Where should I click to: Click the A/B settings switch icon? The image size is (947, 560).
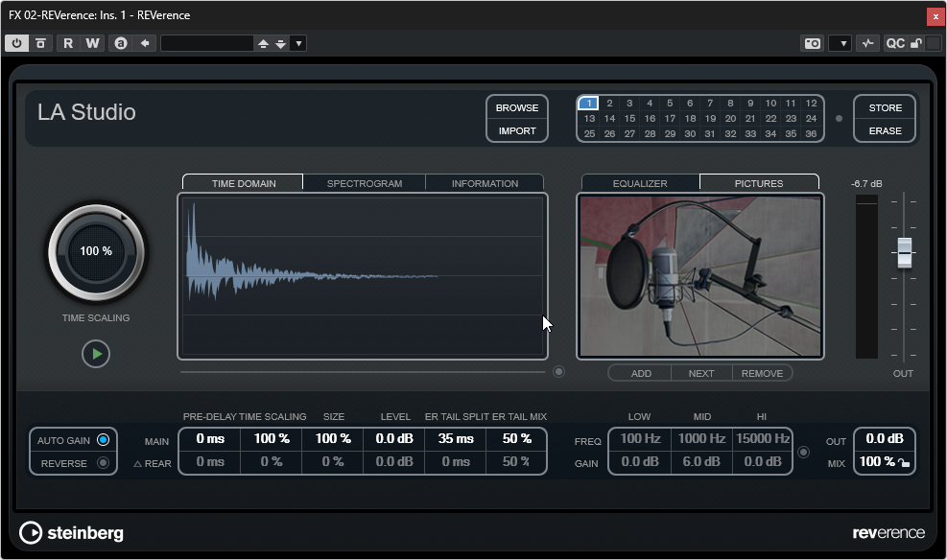pyautogui.click(x=121, y=43)
